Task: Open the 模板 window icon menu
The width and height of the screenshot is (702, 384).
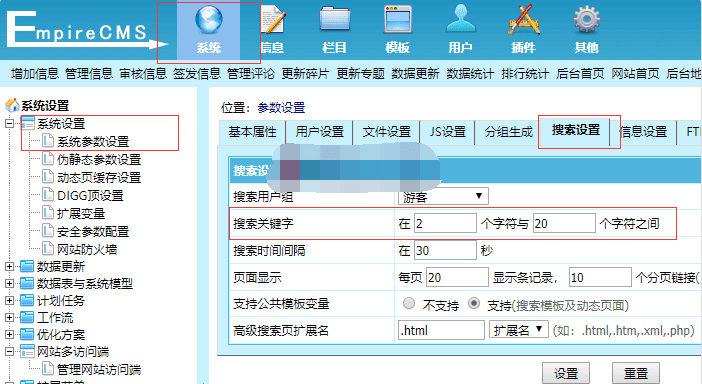Action: 398,30
